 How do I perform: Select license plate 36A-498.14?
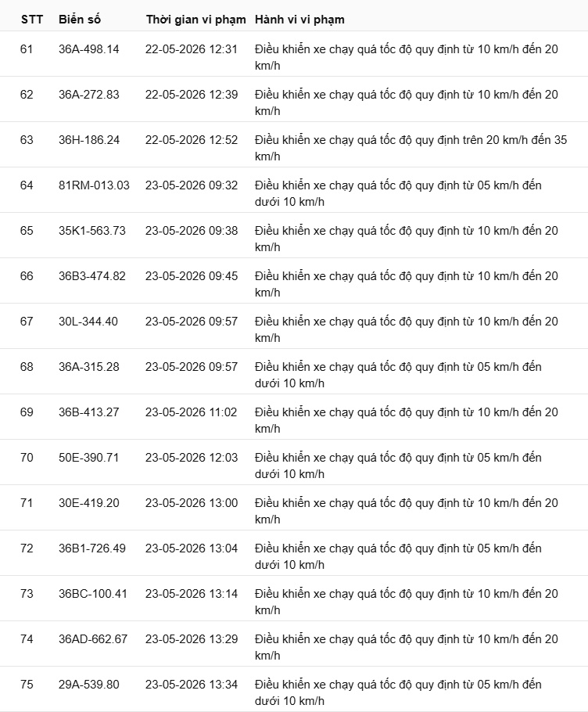(89, 49)
